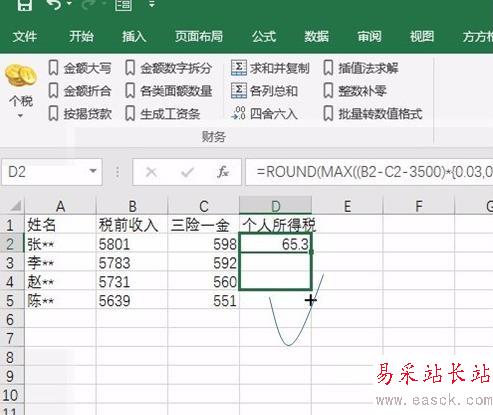Click the 金额数字拆分 tool
493x415 pixels.
pos(169,68)
